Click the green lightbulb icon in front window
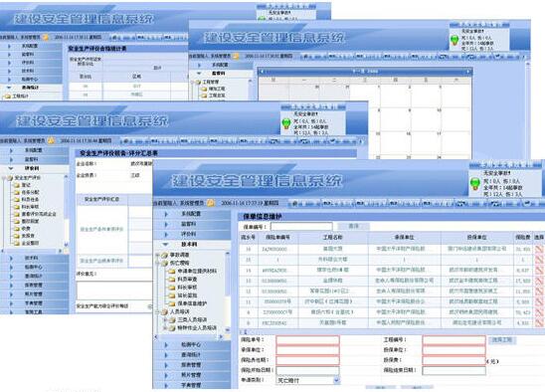This screenshot has width=545, height=392. coord(474,183)
